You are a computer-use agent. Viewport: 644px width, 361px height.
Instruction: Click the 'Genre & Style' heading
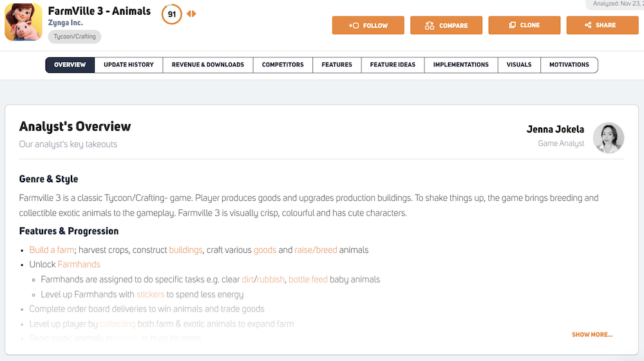coord(48,179)
